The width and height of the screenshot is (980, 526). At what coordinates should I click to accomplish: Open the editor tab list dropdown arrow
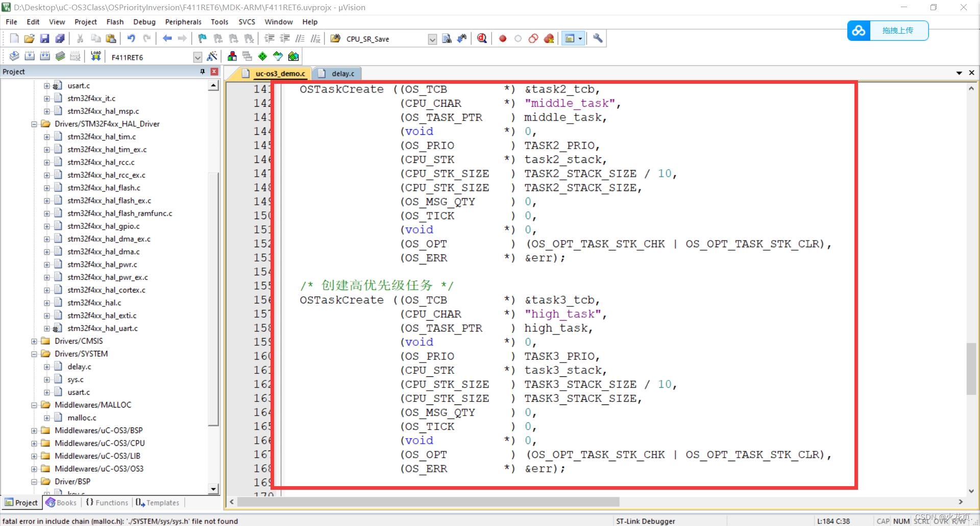[x=959, y=73]
